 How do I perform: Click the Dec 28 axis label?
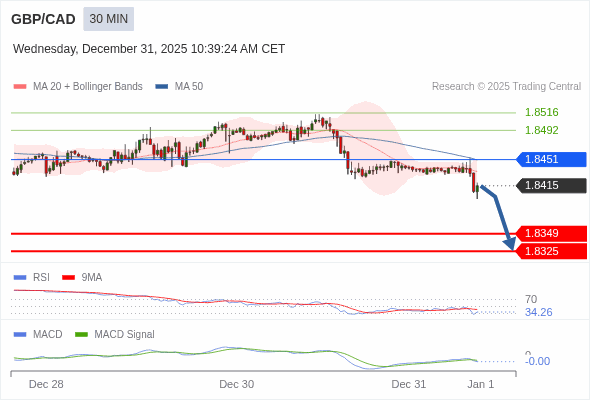click(x=46, y=384)
